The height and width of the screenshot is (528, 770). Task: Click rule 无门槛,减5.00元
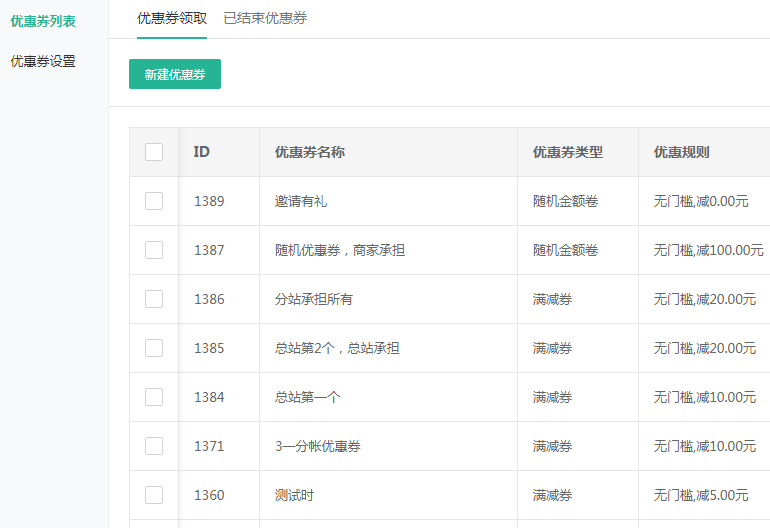click(701, 495)
